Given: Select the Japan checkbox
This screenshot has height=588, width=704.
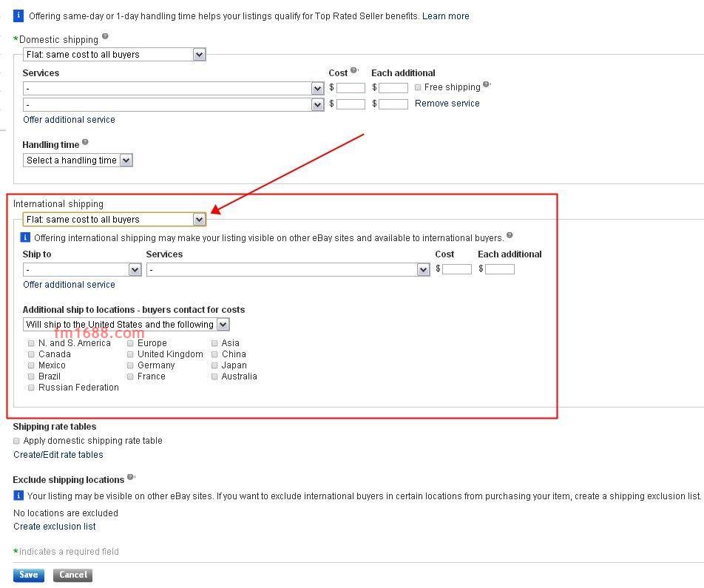Looking at the screenshot, I should 214,365.
